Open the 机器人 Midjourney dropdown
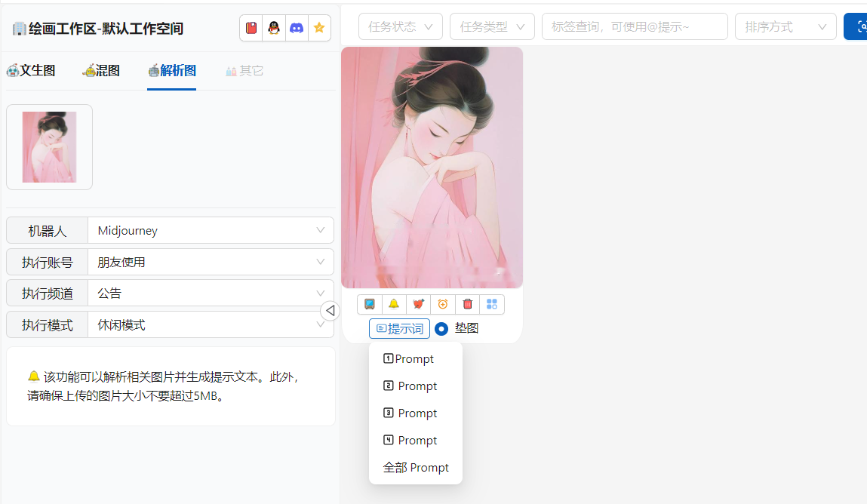Screen dimensions: 867x504 click(x=211, y=231)
